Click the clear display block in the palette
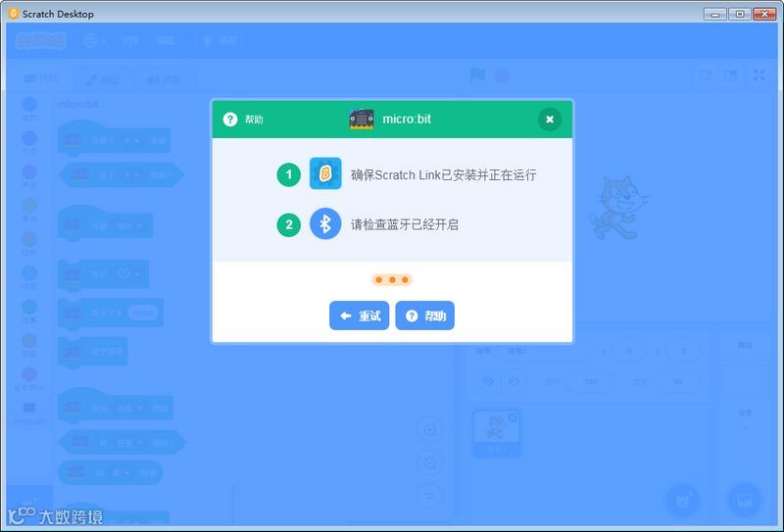The width and height of the screenshot is (784, 532). tap(93, 352)
